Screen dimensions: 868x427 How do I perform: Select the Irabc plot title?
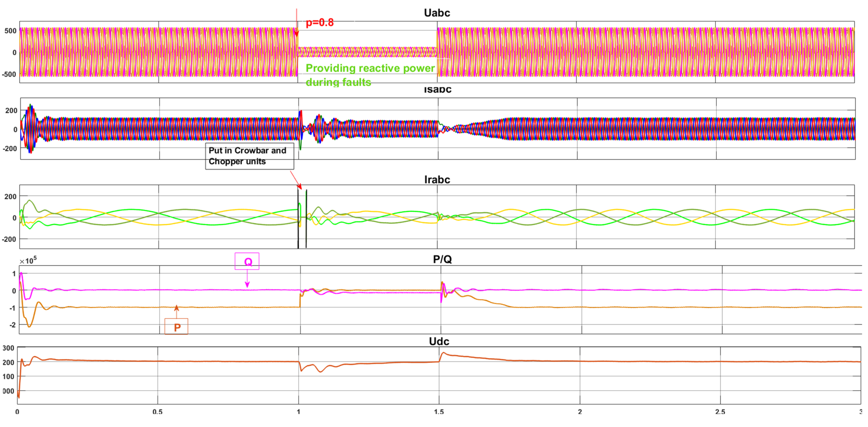[x=437, y=179]
